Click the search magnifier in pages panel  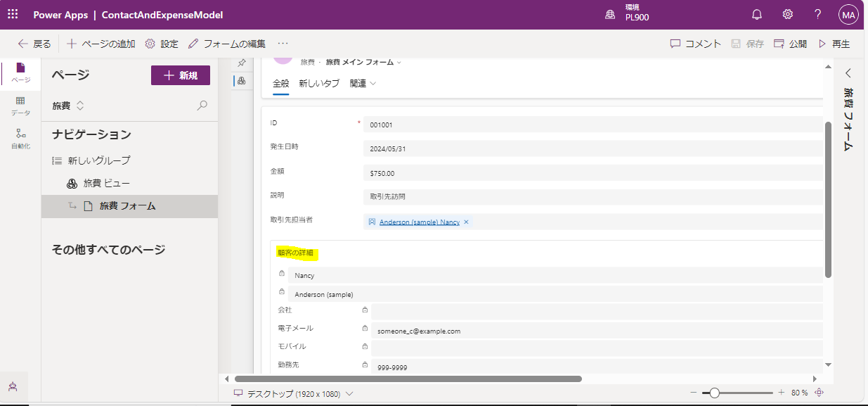(202, 106)
